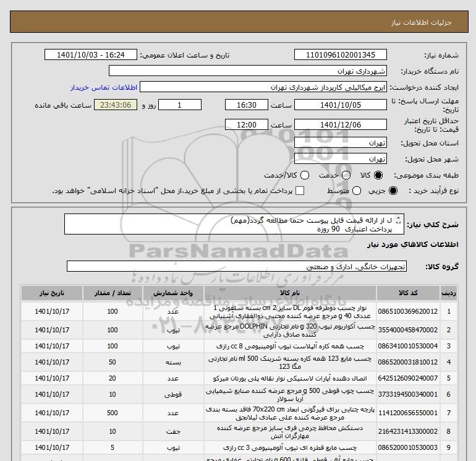This screenshot has width=476, height=461.
Task: Click the جزئیات اطلاعات نیاز page title
Action: (x=422, y=22)
